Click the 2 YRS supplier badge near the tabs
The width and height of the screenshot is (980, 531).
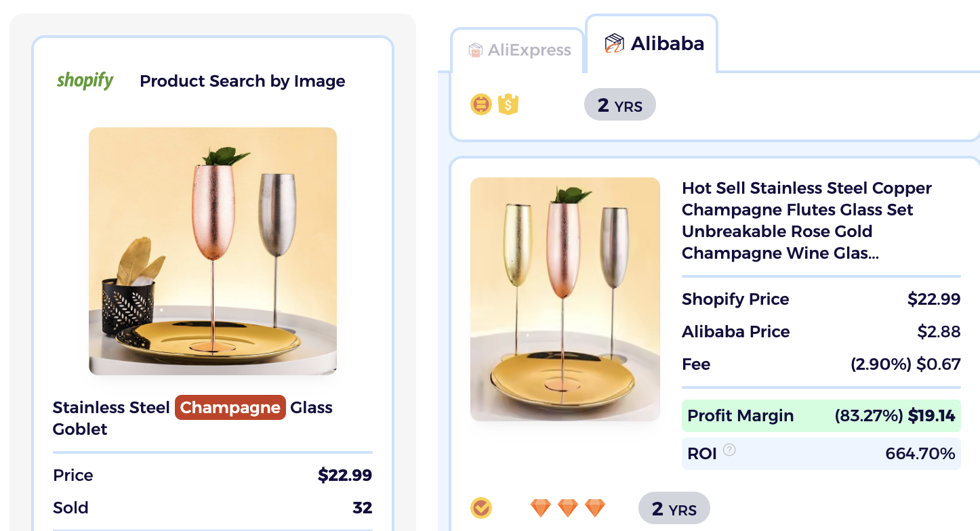[x=619, y=104]
